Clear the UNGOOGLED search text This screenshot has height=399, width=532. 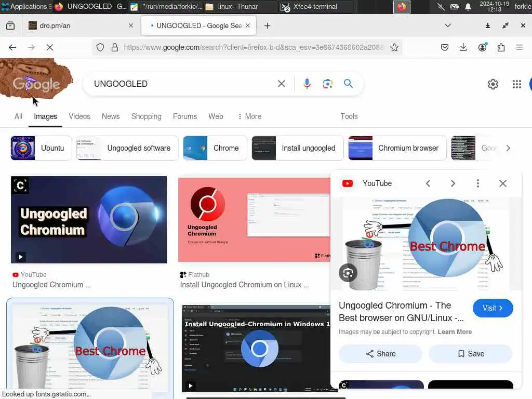pyautogui.click(x=282, y=84)
